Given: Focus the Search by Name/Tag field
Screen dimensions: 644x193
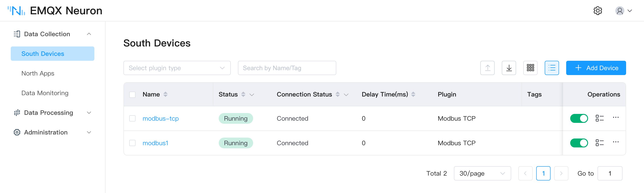Looking at the screenshot, I should [287, 68].
